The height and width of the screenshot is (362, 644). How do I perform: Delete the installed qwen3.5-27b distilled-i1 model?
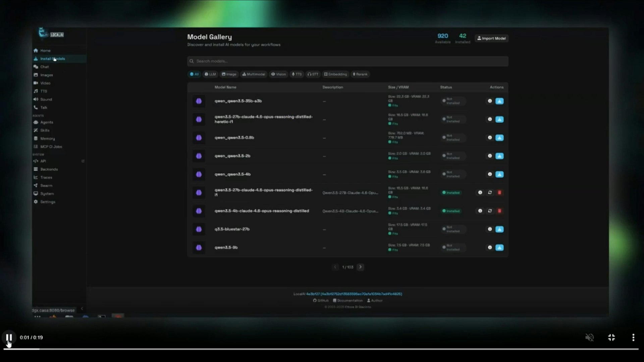499,193
